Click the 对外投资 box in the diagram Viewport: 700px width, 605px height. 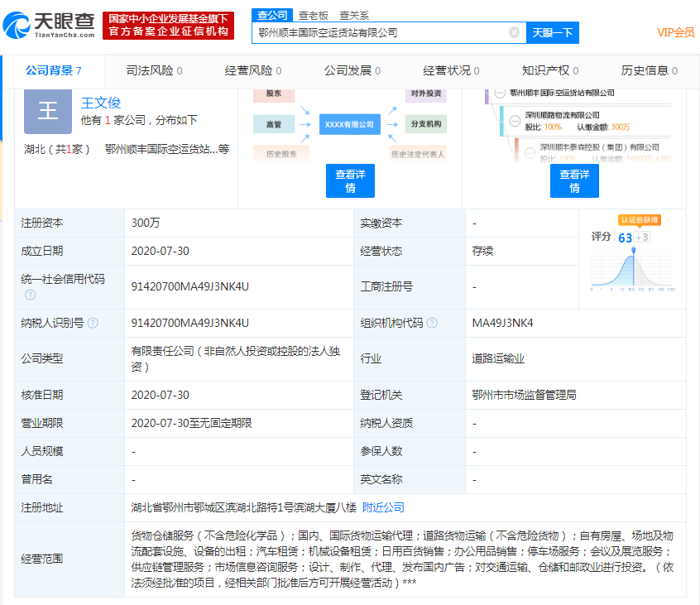point(426,94)
